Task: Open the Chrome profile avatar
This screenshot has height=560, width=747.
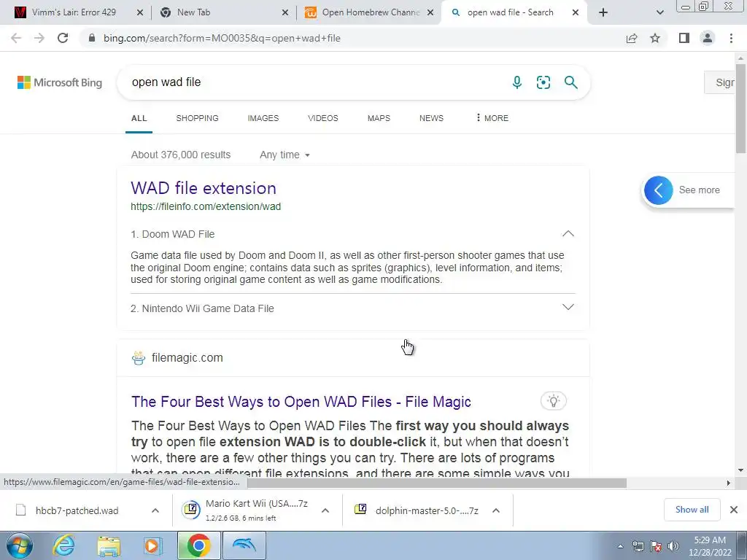Action: click(708, 38)
